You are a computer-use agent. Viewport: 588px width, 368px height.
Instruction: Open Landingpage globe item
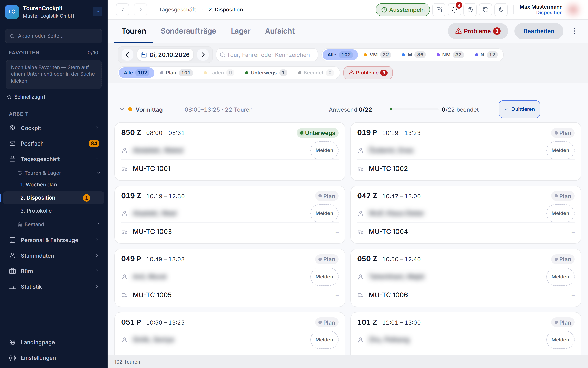(54, 342)
